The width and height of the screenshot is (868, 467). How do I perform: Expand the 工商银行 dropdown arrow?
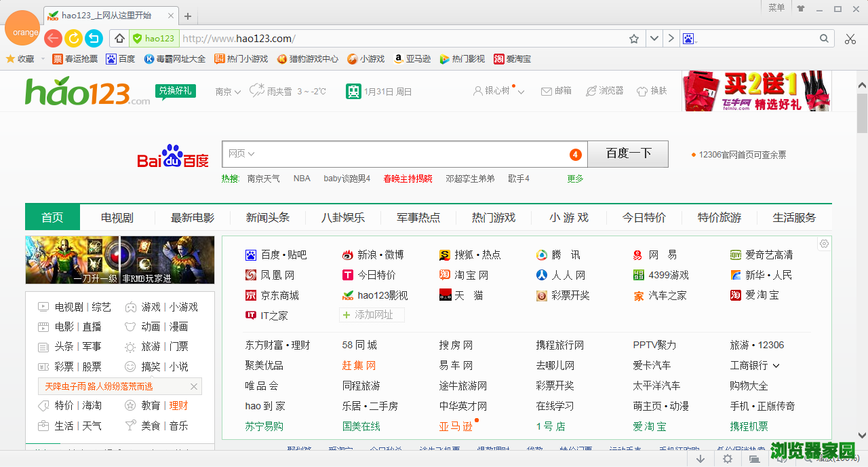tap(776, 366)
